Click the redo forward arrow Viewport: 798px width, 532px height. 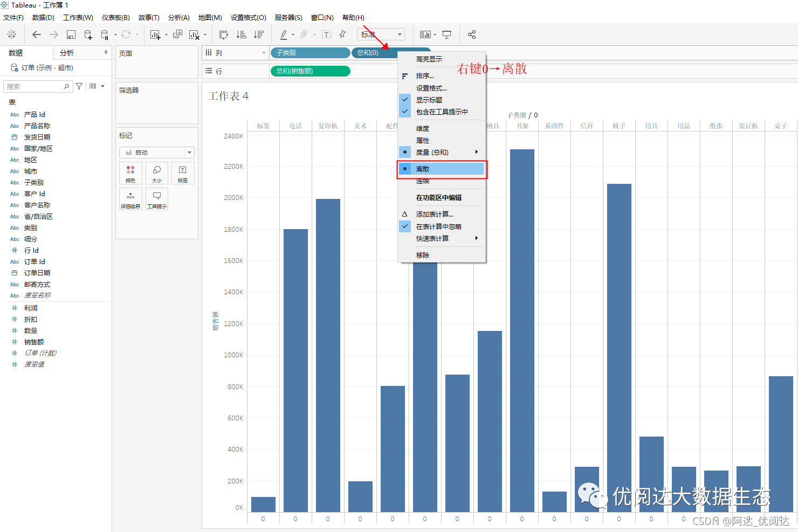(x=54, y=34)
